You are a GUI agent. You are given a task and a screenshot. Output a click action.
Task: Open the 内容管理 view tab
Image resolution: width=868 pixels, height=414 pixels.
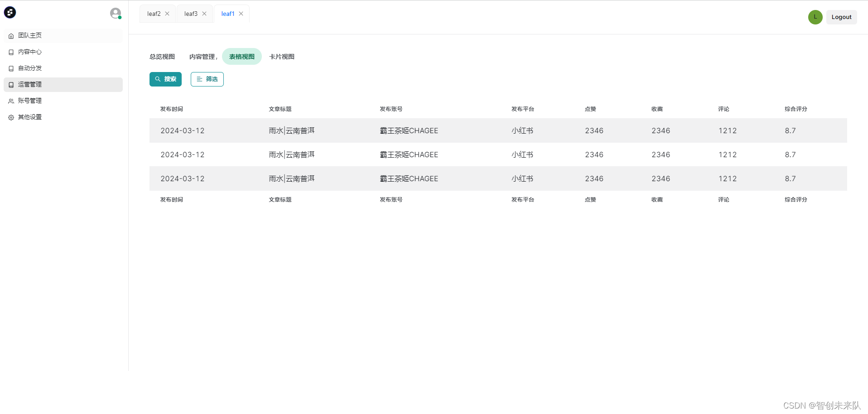pos(202,57)
